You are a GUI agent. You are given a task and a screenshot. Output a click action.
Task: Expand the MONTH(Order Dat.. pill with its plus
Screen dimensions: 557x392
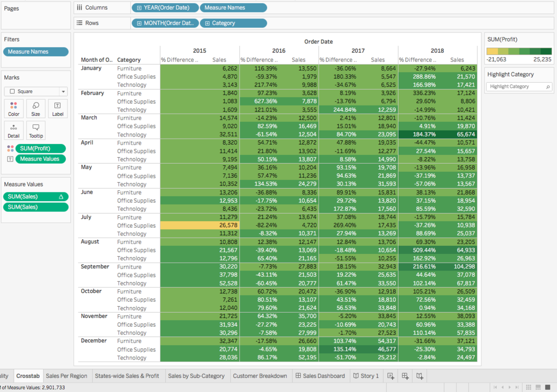coord(139,23)
